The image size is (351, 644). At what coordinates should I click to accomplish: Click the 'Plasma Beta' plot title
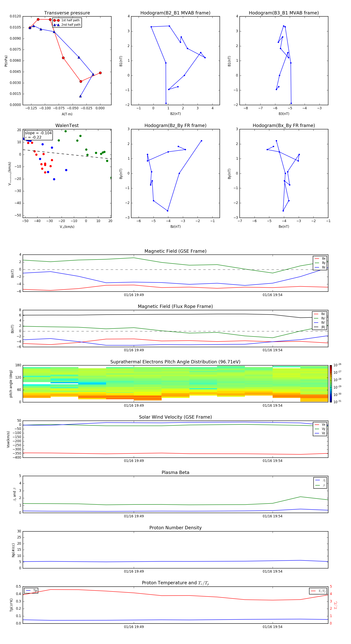pyautogui.click(x=175, y=473)
